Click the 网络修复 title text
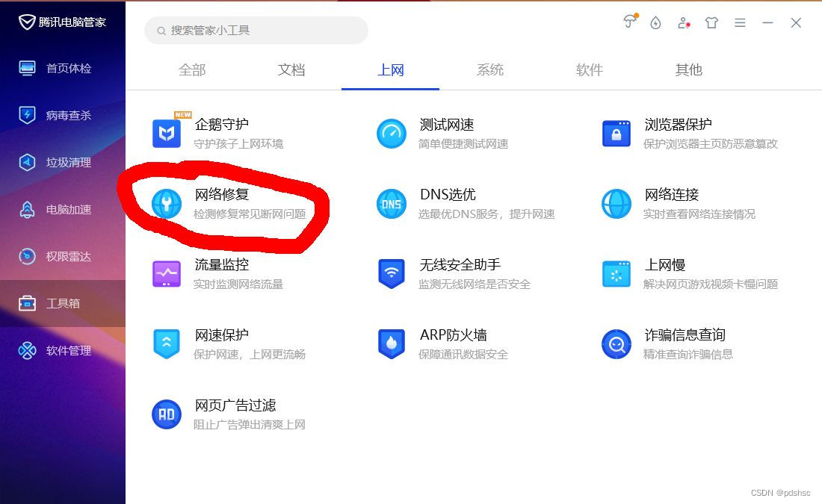 tap(222, 194)
